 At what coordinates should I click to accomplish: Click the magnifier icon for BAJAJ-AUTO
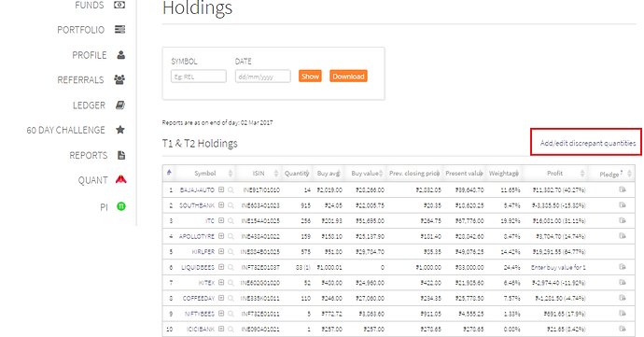click(x=231, y=190)
